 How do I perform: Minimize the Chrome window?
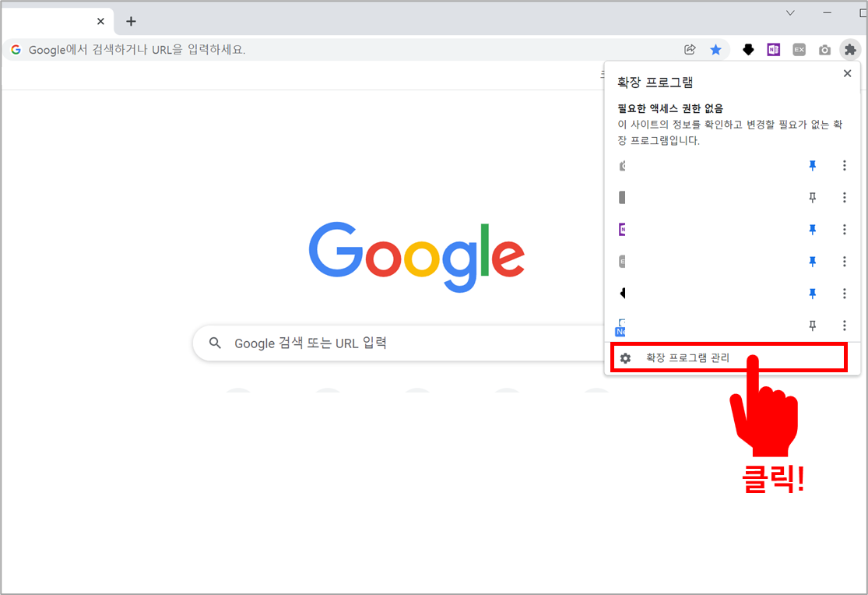pyautogui.click(x=827, y=12)
